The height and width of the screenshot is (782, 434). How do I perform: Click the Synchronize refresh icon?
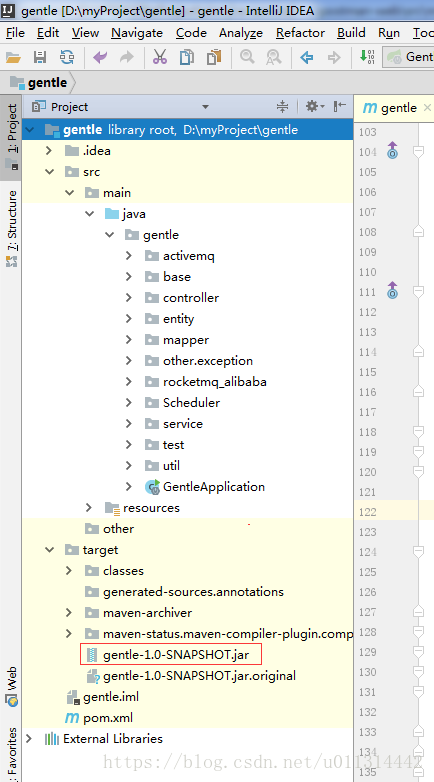[67, 57]
